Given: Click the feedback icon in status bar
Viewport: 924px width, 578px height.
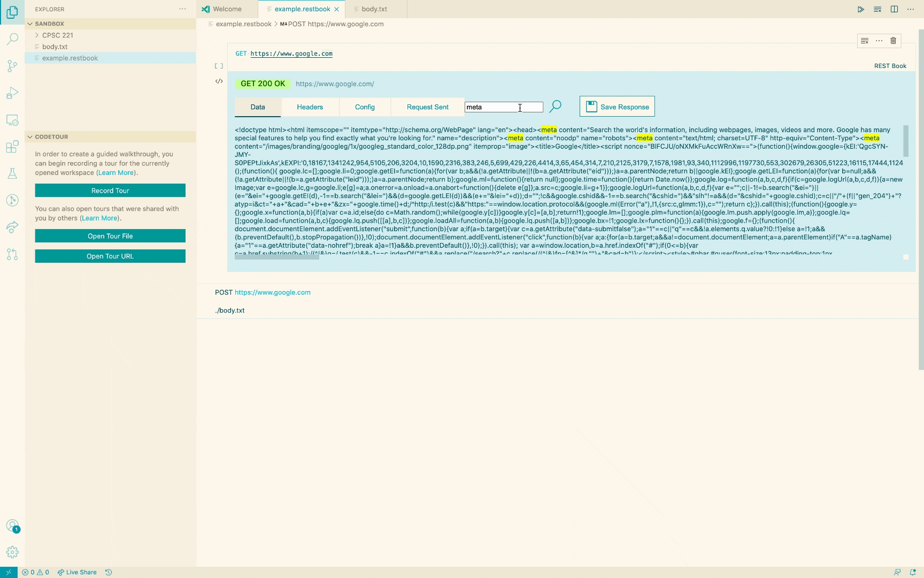Looking at the screenshot, I should coord(897,572).
